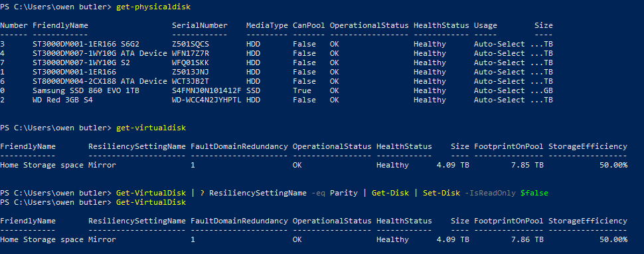This screenshot has width=644, height=254.
Task: Click the True CanPool value
Action: [302, 90]
